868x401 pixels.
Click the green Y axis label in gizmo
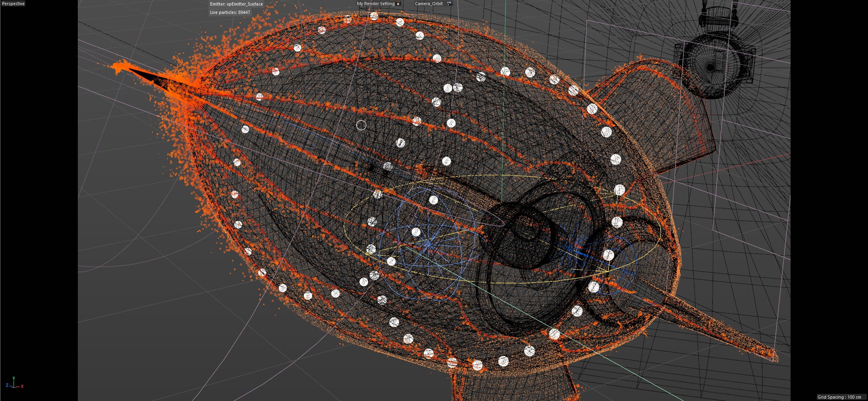(14, 379)
